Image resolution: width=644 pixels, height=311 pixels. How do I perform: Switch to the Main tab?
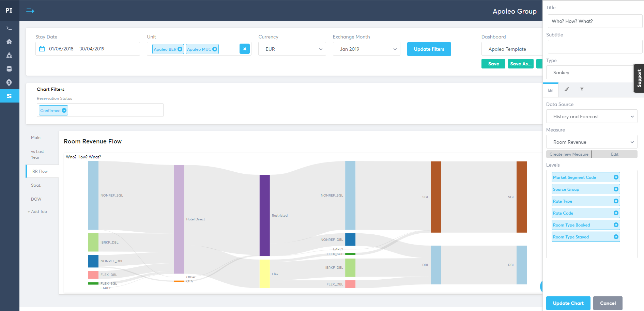pyautogui.click(x=36, y=138)
